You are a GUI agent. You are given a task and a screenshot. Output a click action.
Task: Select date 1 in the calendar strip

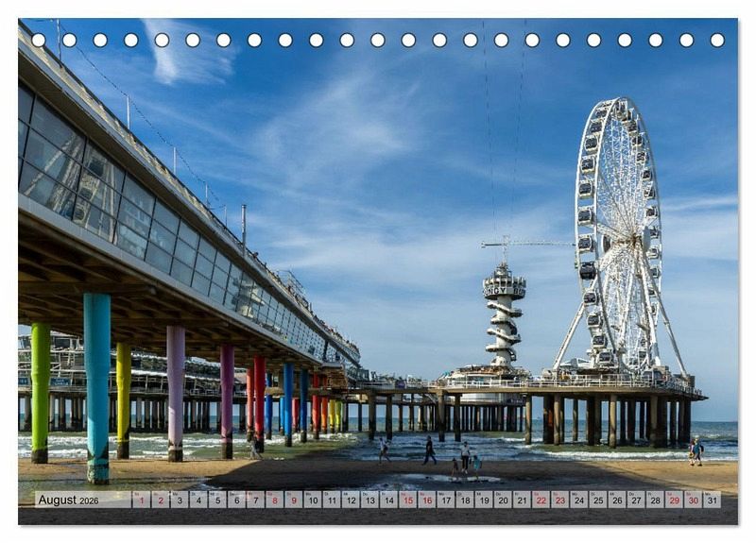click(x=141, y=500)
